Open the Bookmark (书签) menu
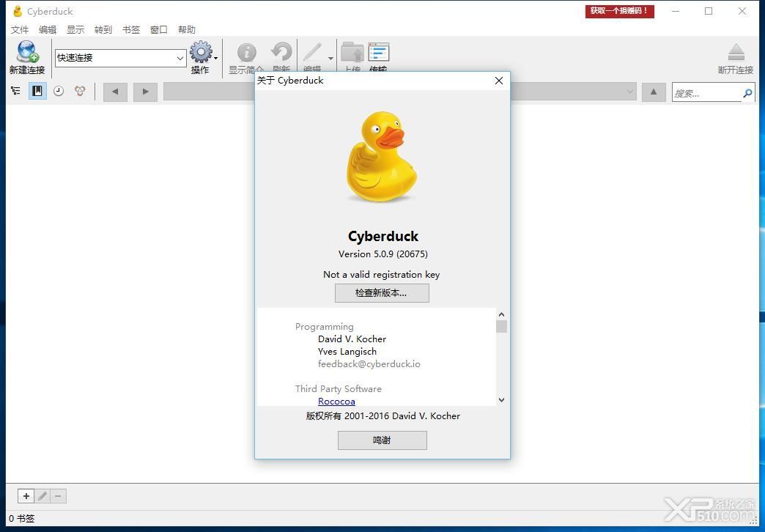765x532 pixels. coord(130,30)
